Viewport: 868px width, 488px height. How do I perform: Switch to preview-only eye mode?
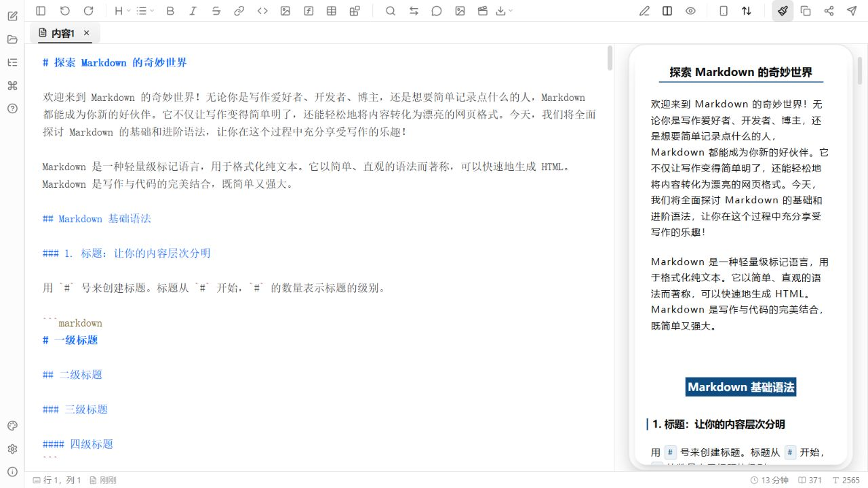coord(690,11)
